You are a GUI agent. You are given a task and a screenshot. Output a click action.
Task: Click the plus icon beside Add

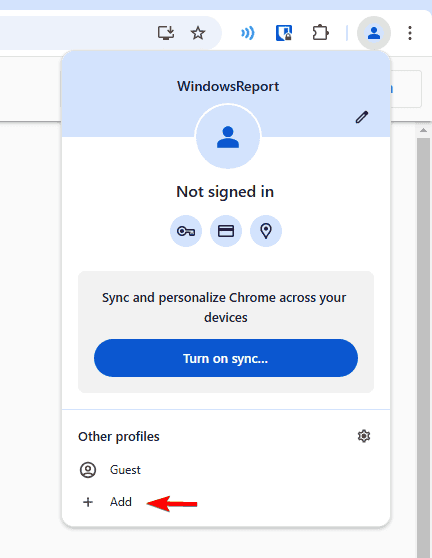(88, 502)
